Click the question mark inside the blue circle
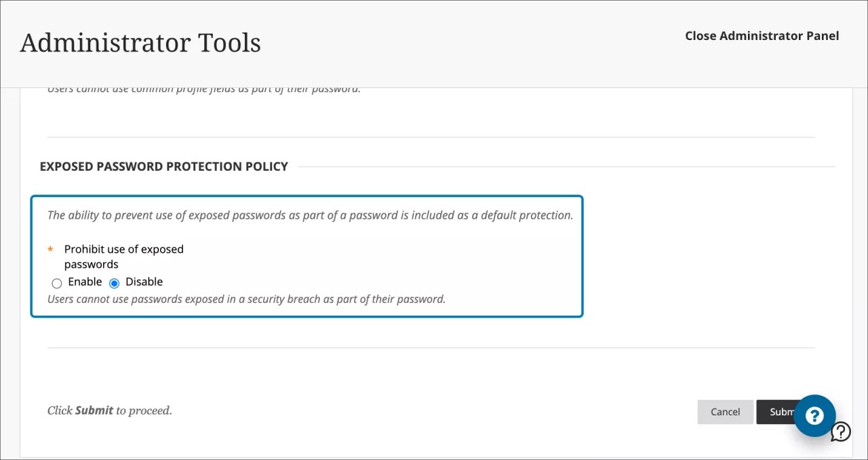Viewport: 868px width, 460px height. 815,415
